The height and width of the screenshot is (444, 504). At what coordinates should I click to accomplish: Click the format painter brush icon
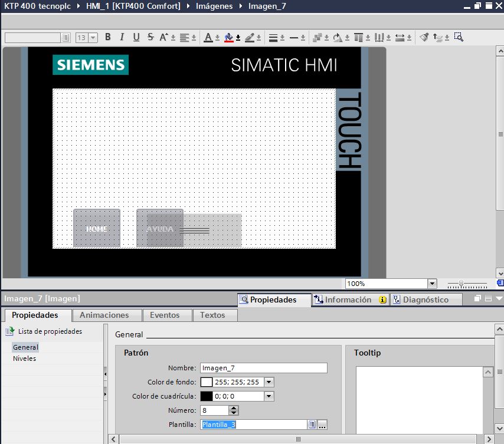424,37
